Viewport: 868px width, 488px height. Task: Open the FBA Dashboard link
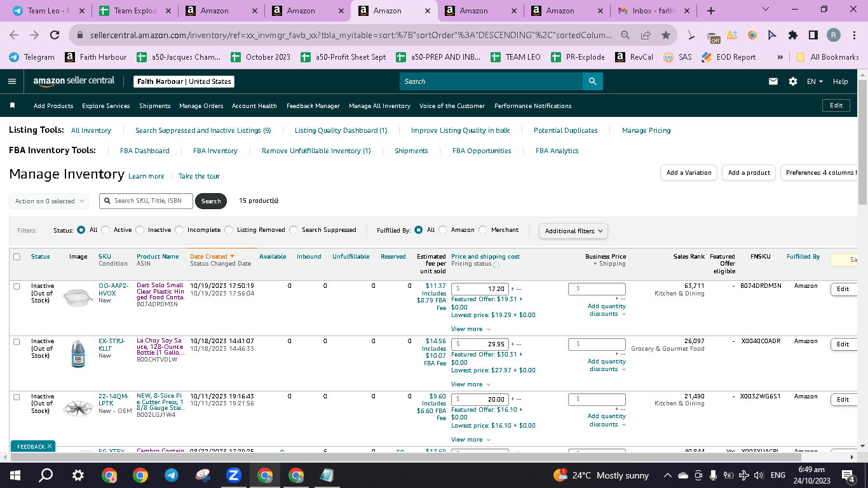(145, 151)
